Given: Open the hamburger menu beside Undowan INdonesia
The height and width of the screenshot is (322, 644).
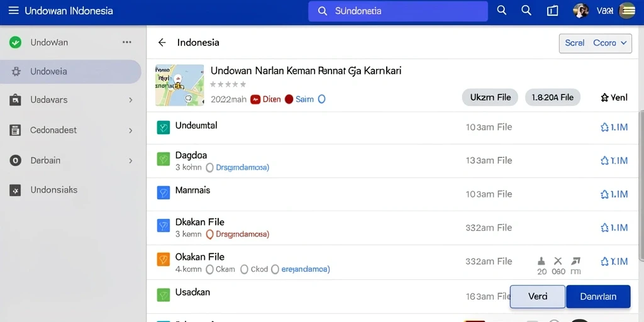Looking at the screenshot, I should (x=14, y=11).
